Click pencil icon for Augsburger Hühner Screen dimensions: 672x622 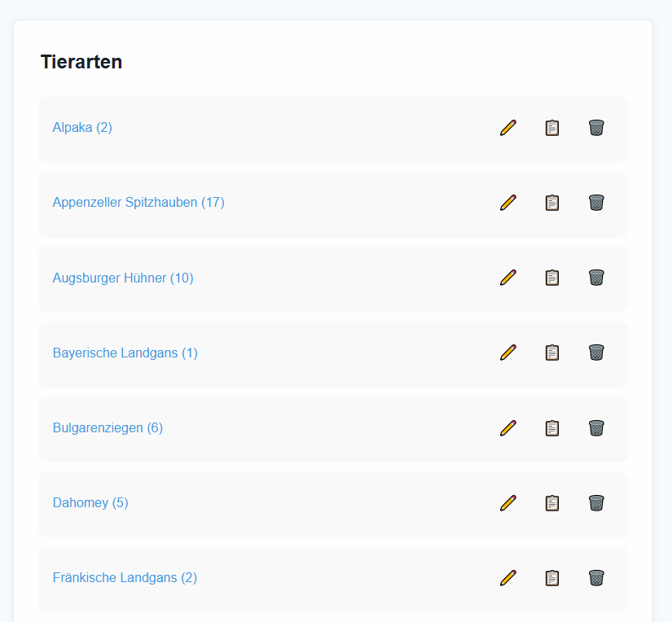[507, 278]
